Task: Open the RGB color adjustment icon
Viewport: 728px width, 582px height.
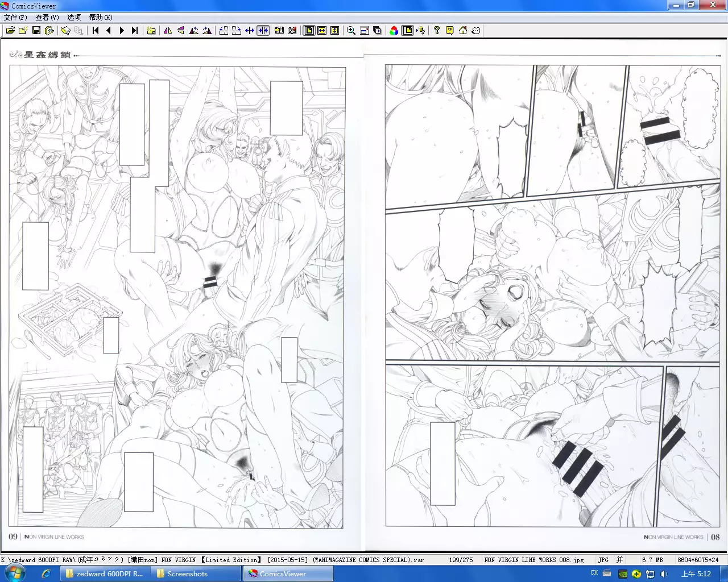Action: click(x=394, y=31)
